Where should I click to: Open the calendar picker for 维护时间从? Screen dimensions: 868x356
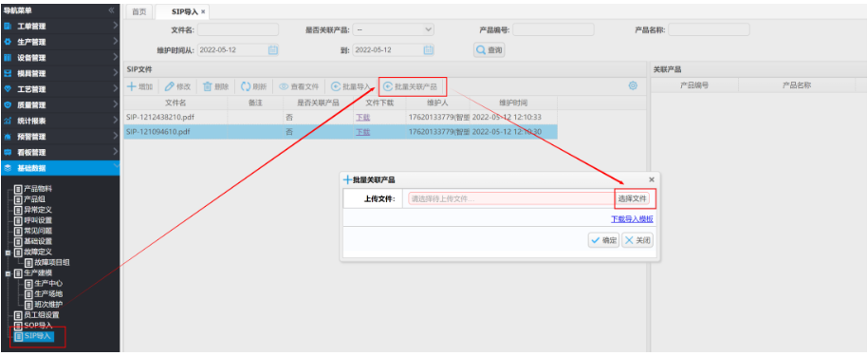tap(273, 49)
